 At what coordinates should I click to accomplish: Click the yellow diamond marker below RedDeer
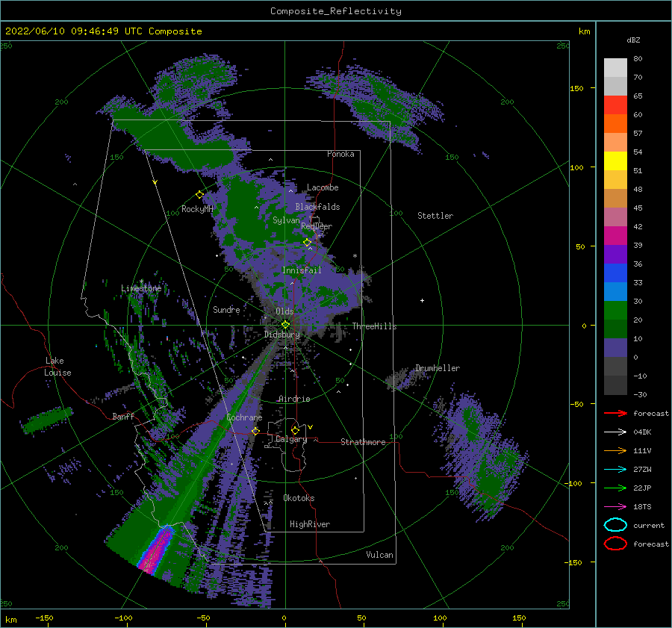307,243
